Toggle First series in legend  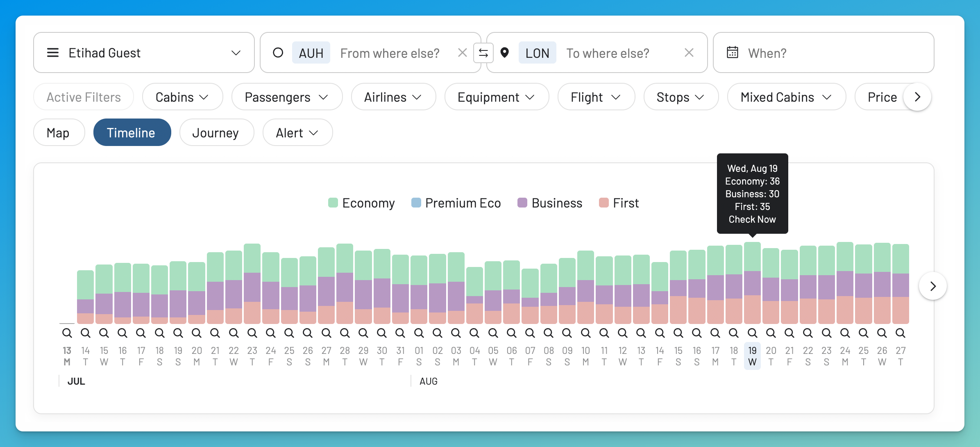pyautogui.click(x=619, y=203)
